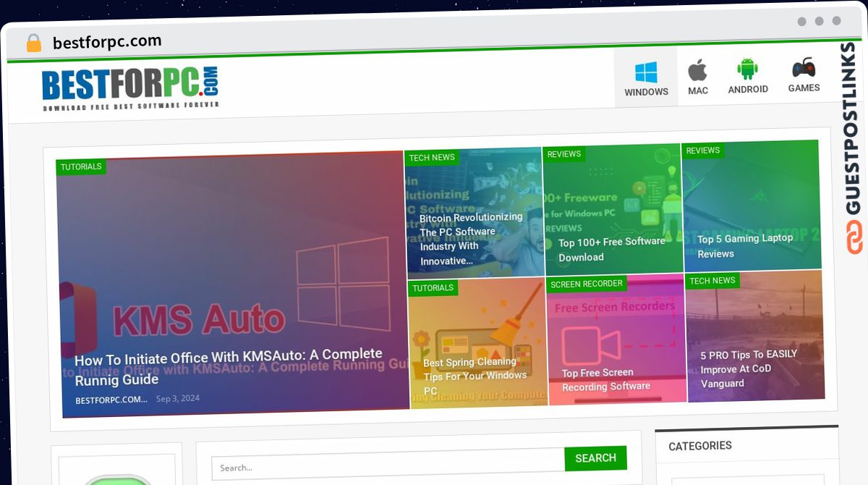868x485 pixels.
Task: Open the ANDROID menu label
Action: pos(748,90)
